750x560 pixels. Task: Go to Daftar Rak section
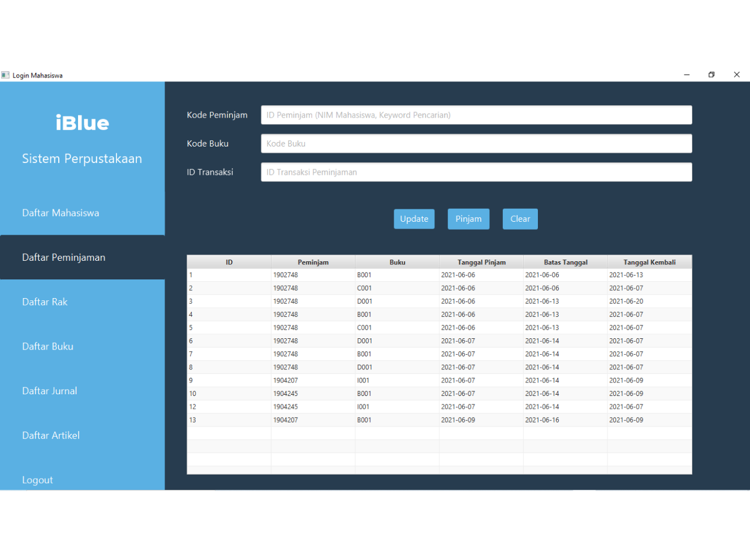tap(45, 302)
